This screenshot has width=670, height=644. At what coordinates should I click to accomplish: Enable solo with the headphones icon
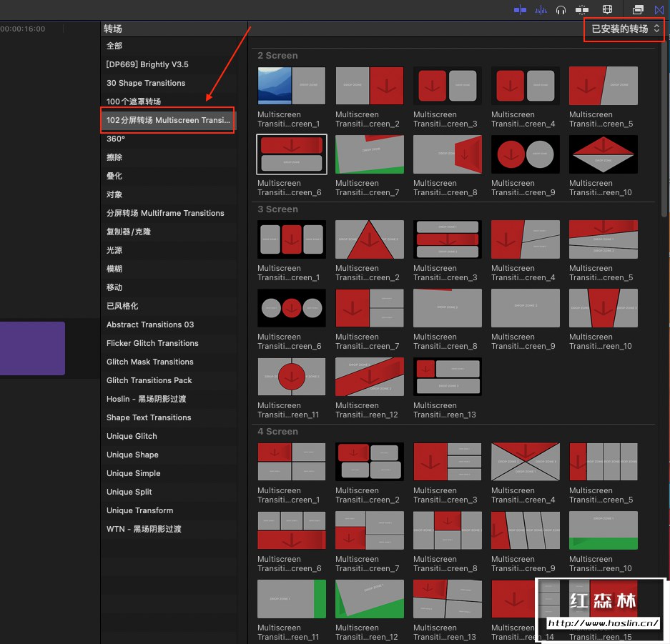click(561, 10)
